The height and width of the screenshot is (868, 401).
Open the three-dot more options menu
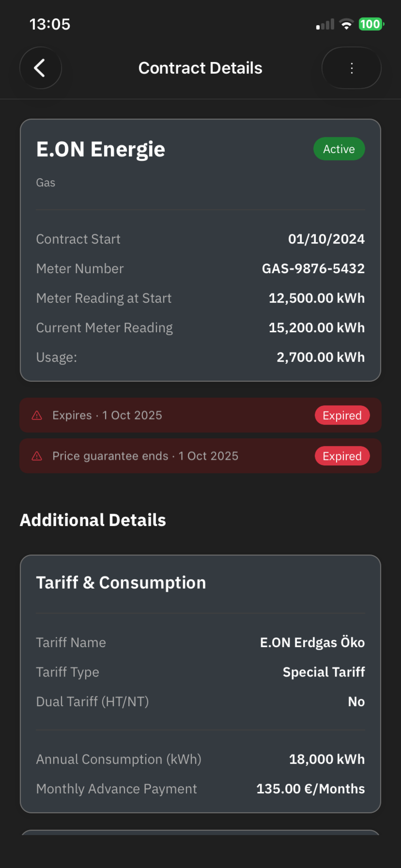point(351,68)
